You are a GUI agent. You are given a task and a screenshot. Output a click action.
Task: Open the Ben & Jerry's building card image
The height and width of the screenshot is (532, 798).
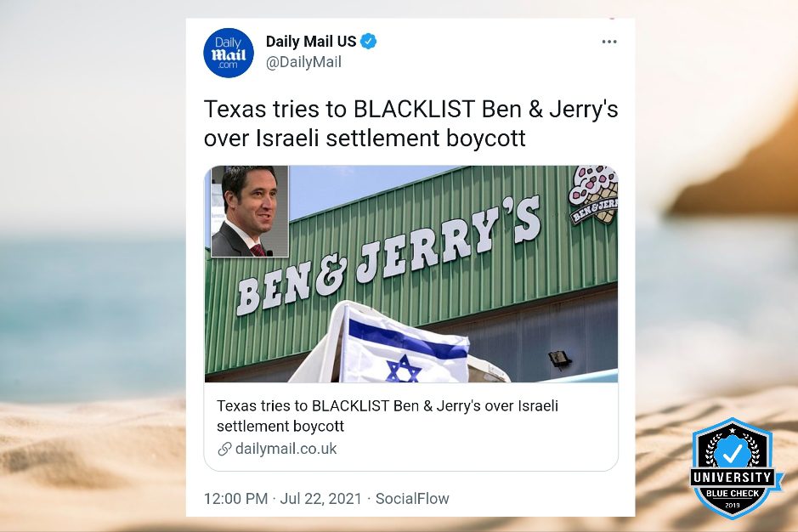(x=411, y=274)
